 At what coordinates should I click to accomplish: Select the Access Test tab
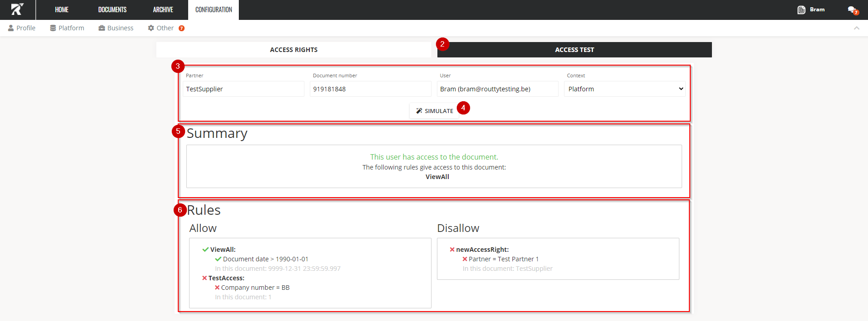click(574, 50)
